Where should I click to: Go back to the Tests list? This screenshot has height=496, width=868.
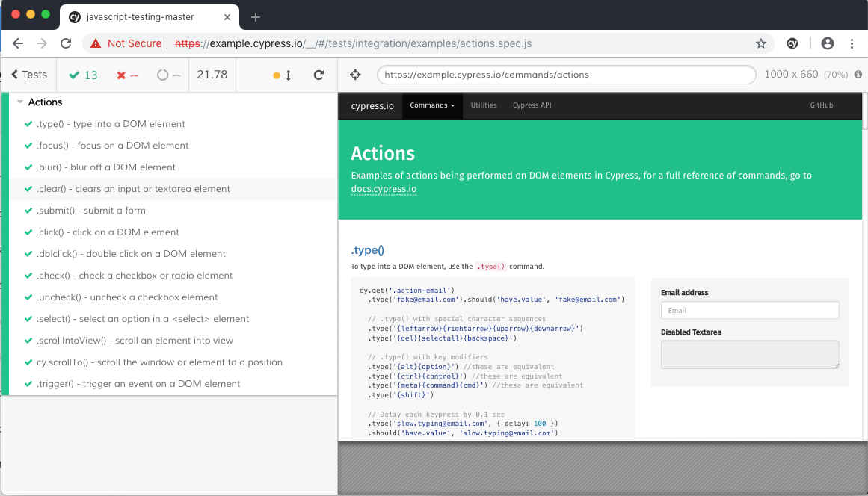(x=29, y=75)
